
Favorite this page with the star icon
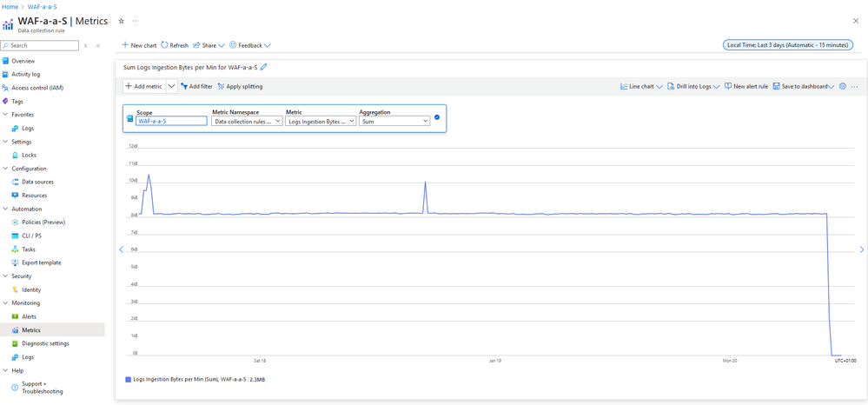point(121,21)
